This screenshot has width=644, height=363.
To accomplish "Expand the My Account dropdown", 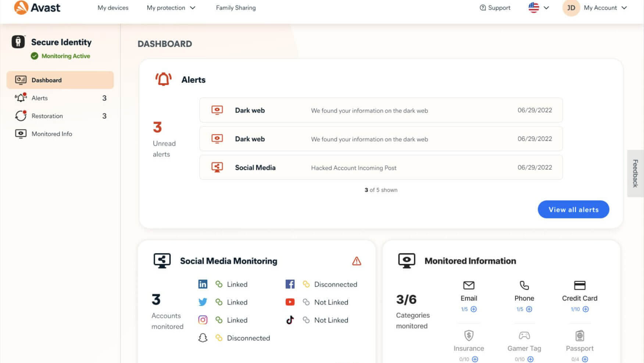I will point(605,8).
